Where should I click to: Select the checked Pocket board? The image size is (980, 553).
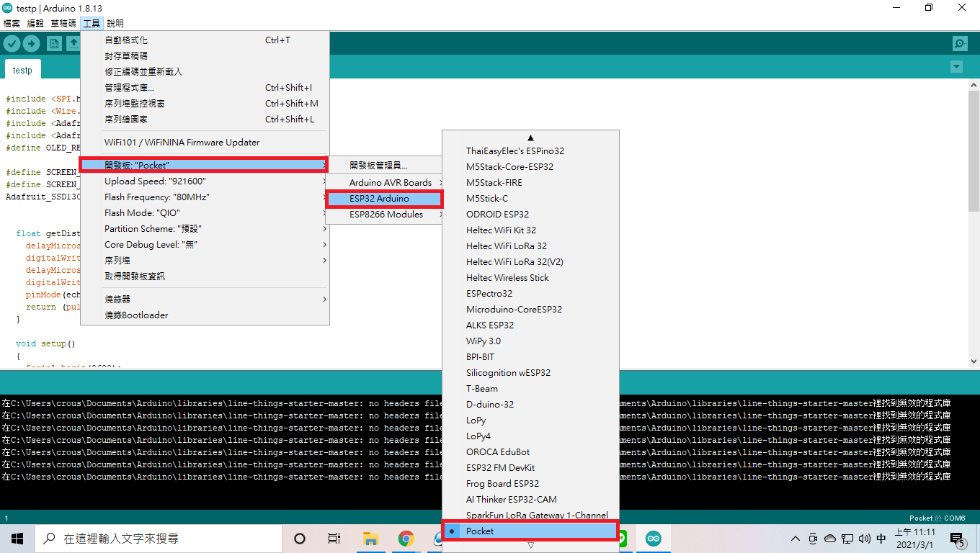531,531
